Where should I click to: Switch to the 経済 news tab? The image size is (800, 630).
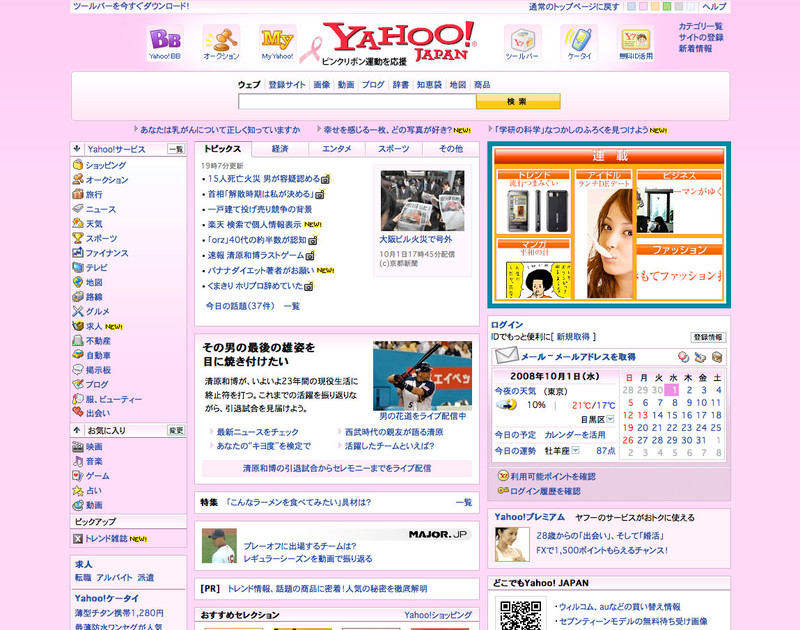point(280,149)
